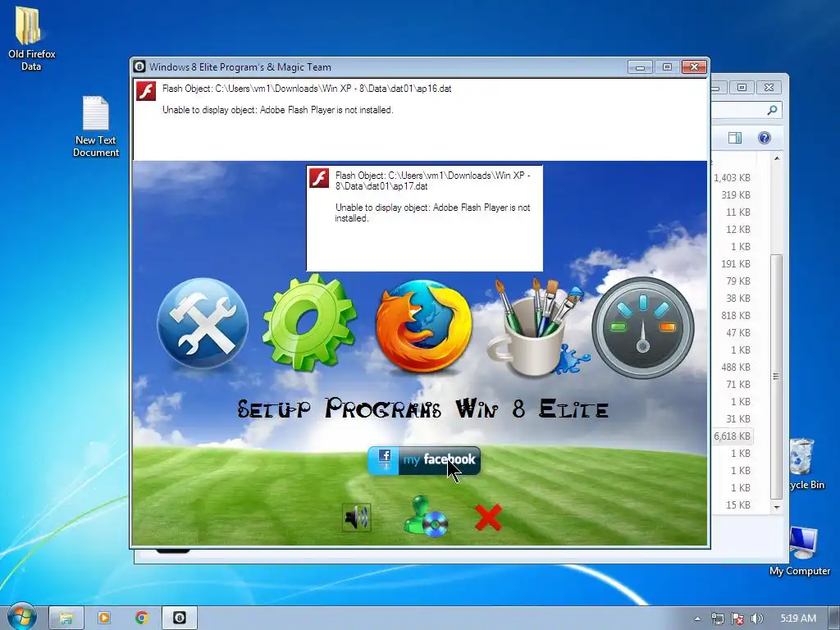Maximize the Explorer window behind

click(742, 87)
